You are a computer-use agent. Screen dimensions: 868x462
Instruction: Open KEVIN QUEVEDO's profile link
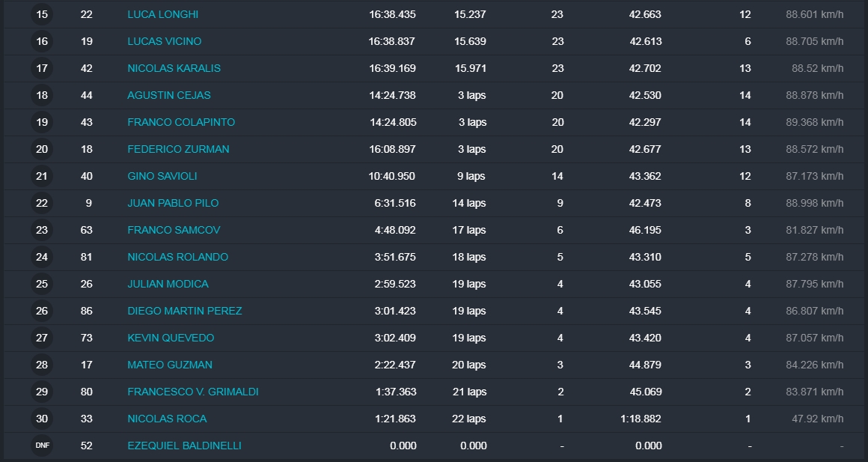[x=171, y=338]
